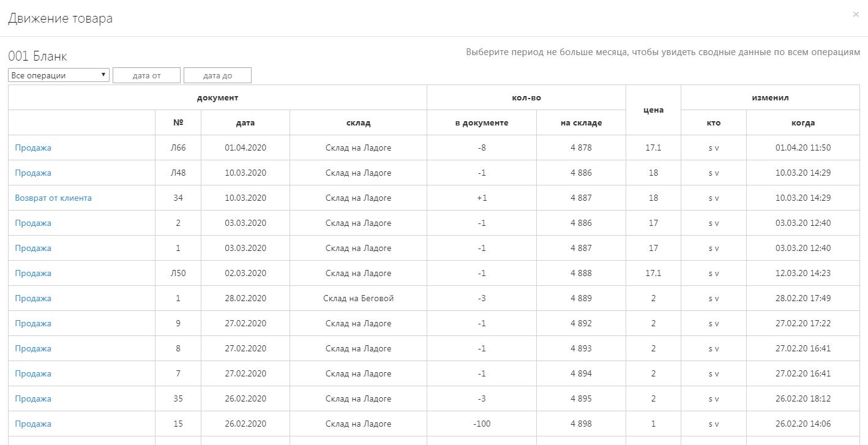The width and height of the screenshot is (868, 445).
Task: Open Продажа document number 8
Action: click(33, 348)
